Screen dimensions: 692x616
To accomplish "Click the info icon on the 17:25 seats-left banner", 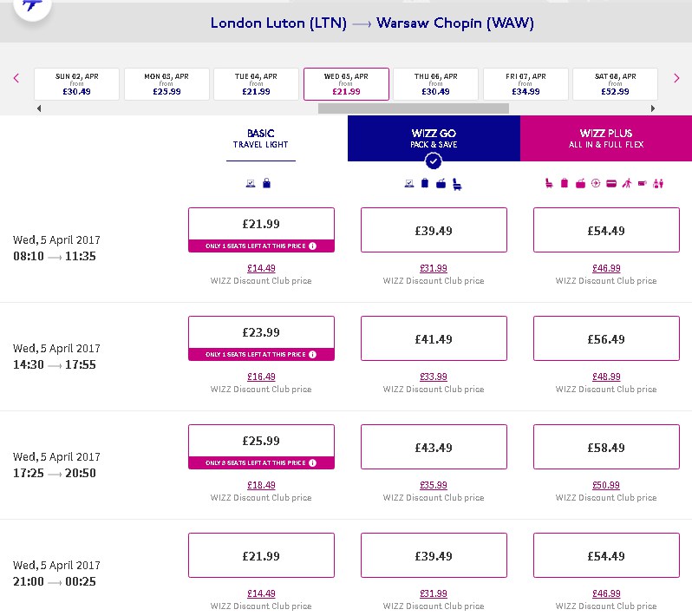I will click(x=312, y=462).
